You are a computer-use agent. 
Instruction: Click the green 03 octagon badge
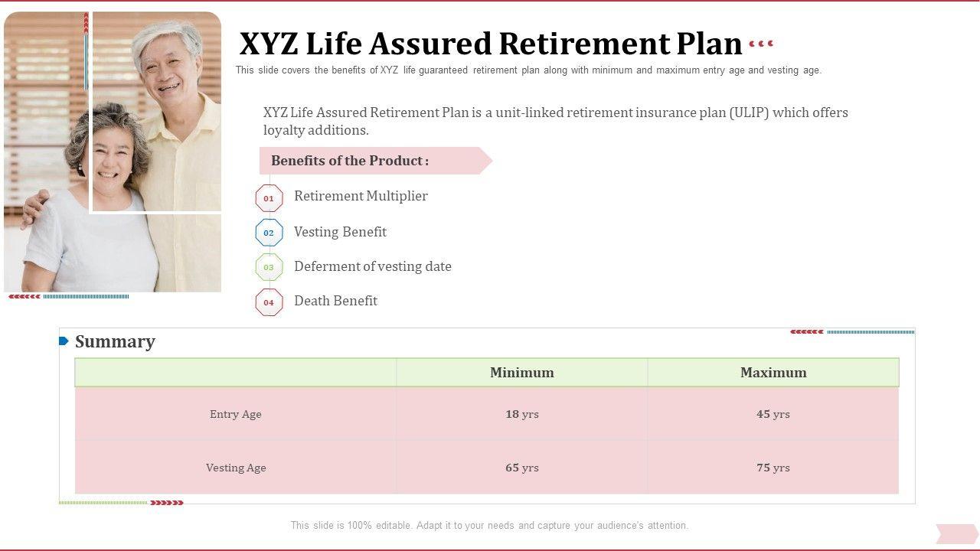pyautogui.click(x=269, y=267)
